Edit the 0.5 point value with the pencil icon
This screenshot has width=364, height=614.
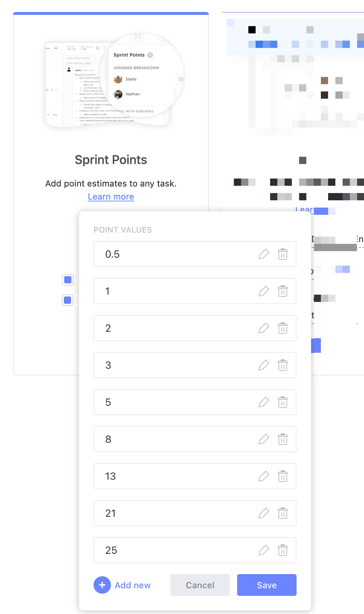click(264, 254)
